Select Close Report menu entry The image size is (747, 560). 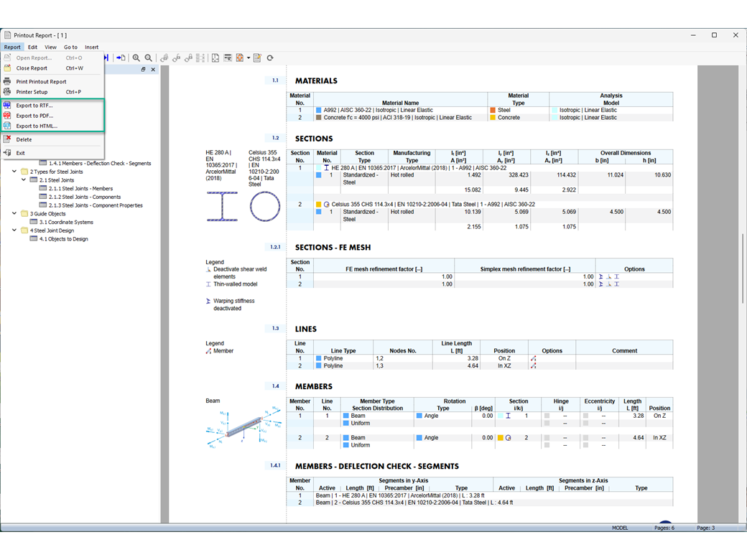tap(52, 68)
